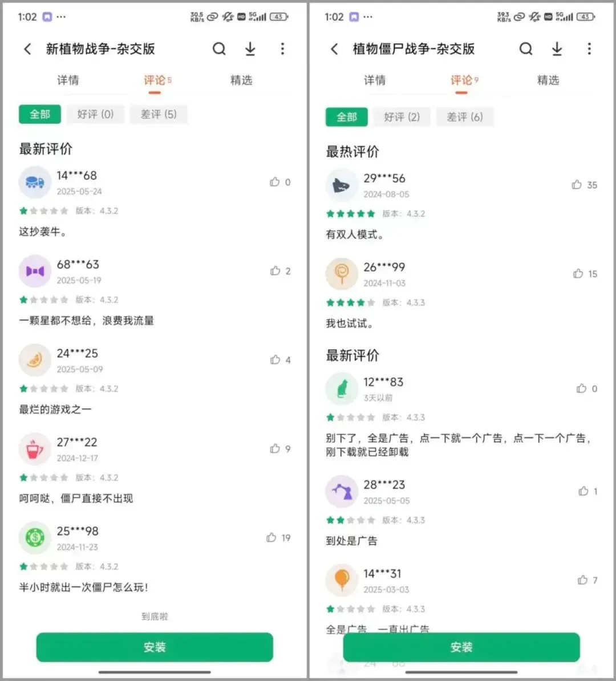Tap thumbs-up on review by 14***31
This screenshot has width=616, height=681.
point(582,580)
